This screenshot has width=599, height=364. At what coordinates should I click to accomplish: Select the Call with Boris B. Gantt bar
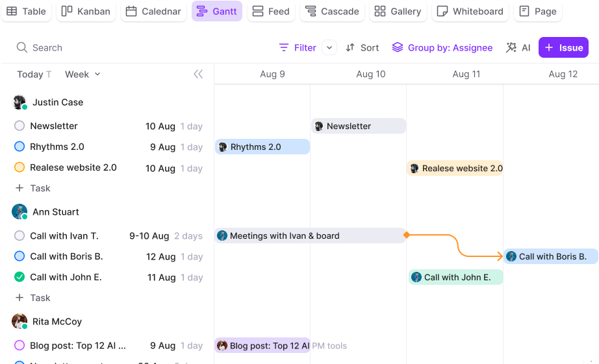[x=551, y=256]
